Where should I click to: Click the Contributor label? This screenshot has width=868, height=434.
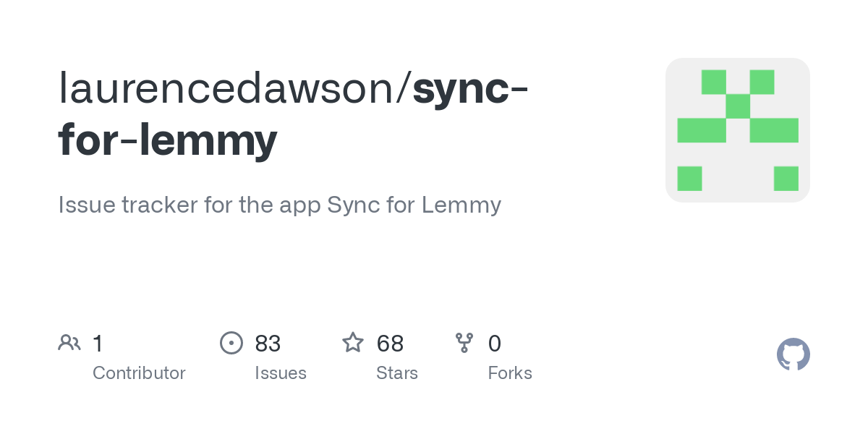point(139,373)
